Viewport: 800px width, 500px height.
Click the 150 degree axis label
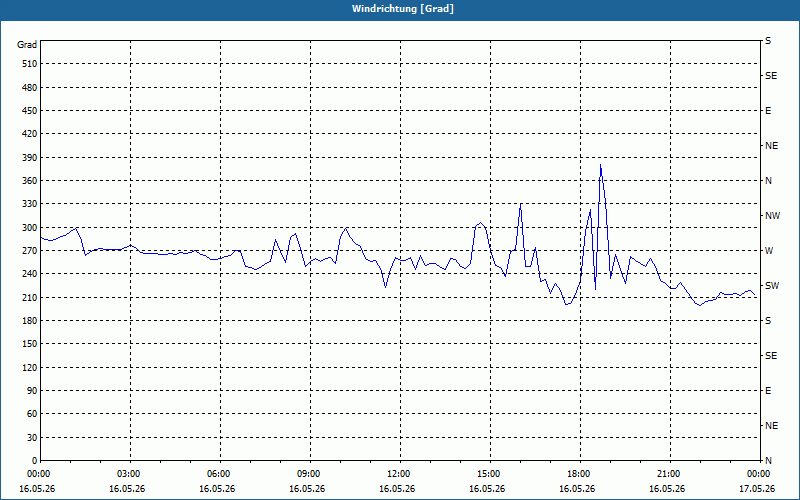tap(29, 344)
